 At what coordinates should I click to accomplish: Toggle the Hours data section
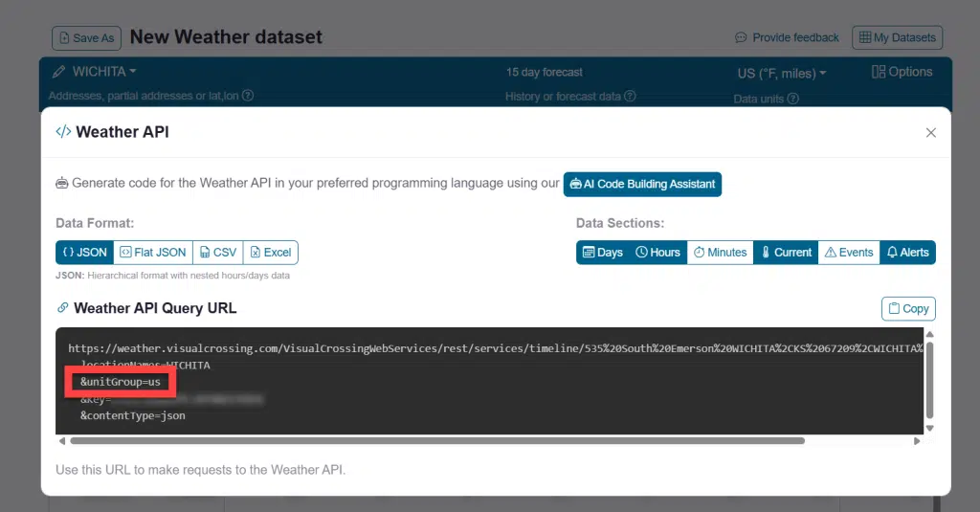click(658, 253)
